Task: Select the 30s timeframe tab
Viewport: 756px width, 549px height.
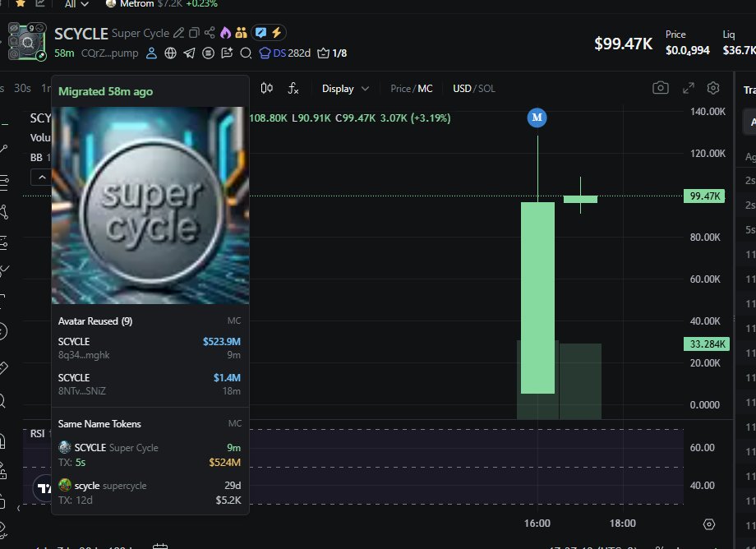Action: [22, 89]
